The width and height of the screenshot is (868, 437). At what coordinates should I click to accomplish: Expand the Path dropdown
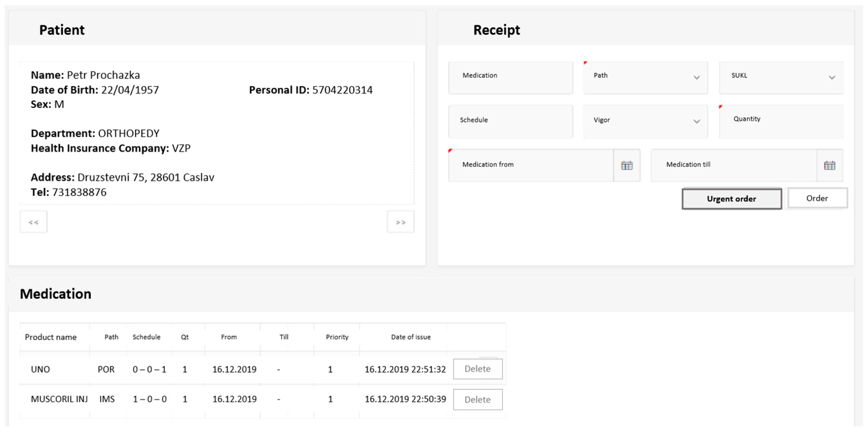coord(696,77)
